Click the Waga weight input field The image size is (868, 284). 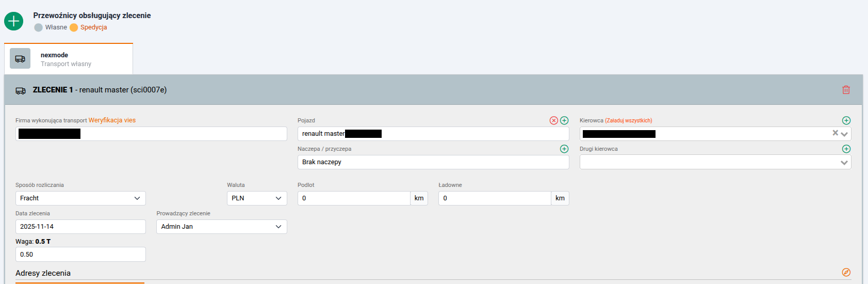(x=80, y=255)
